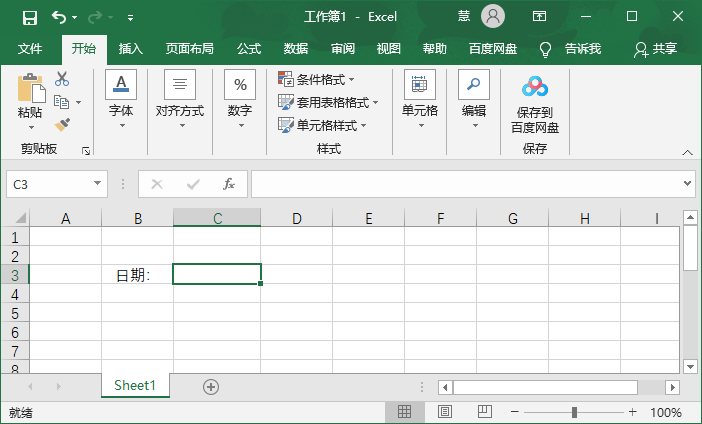Click the 编辑 search icon button
The height and width of the screenshot is (424, 702).
tap(473, 86)
